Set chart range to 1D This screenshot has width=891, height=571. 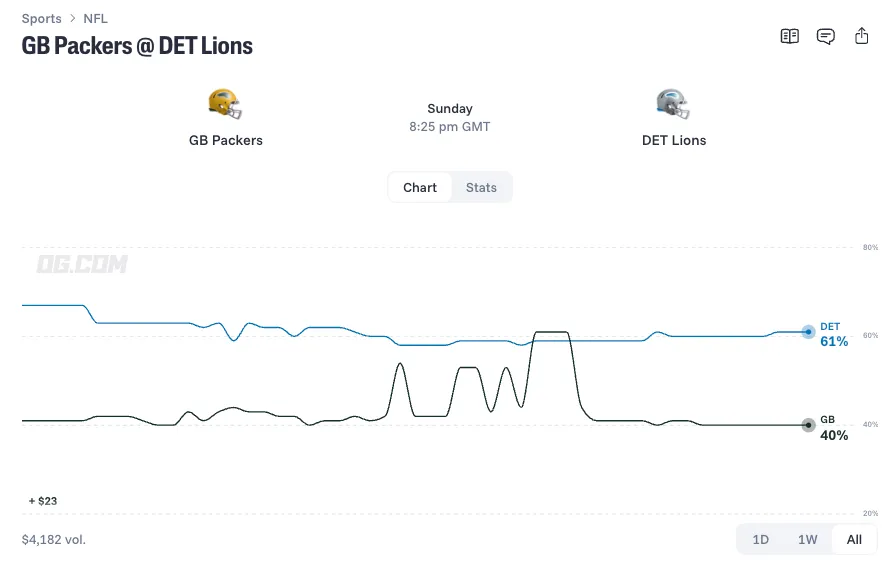tap(760, 539)
